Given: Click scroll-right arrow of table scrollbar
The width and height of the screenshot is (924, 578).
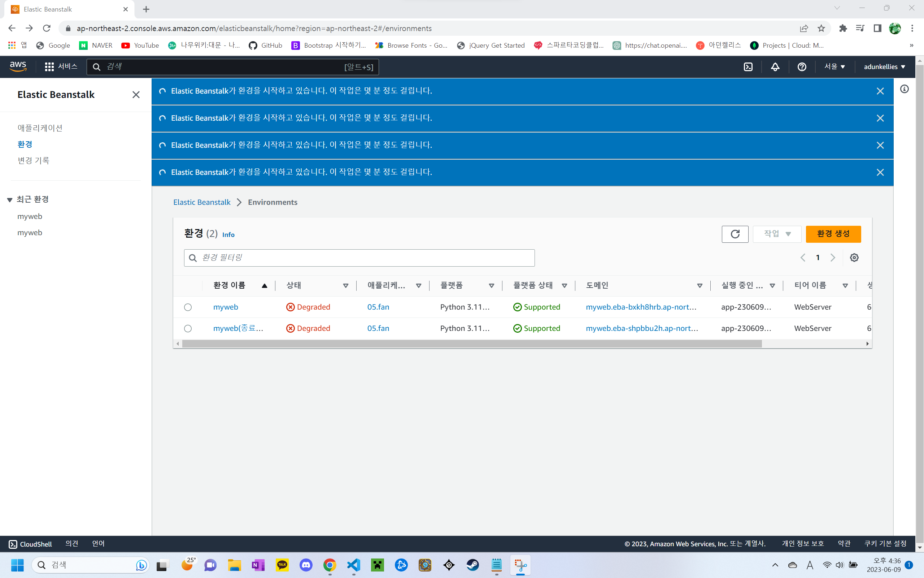Looking at the screenshot, I should [867, 344].
